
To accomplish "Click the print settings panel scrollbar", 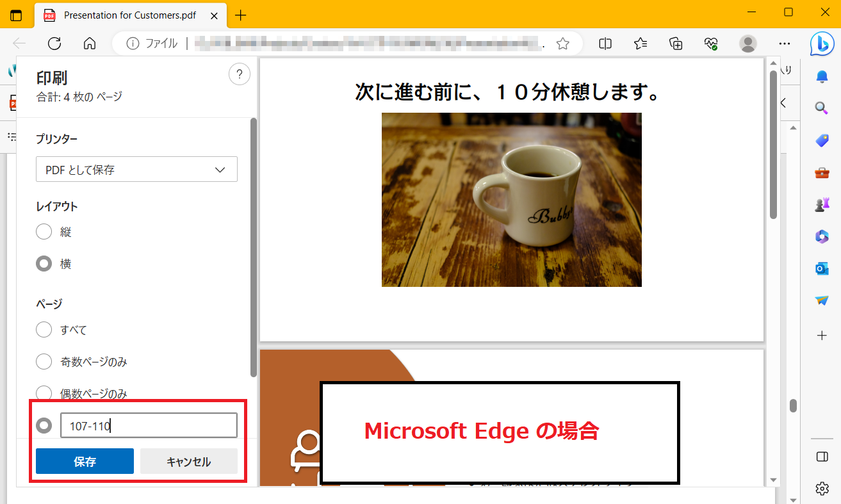I will click(x=254, y=247).
